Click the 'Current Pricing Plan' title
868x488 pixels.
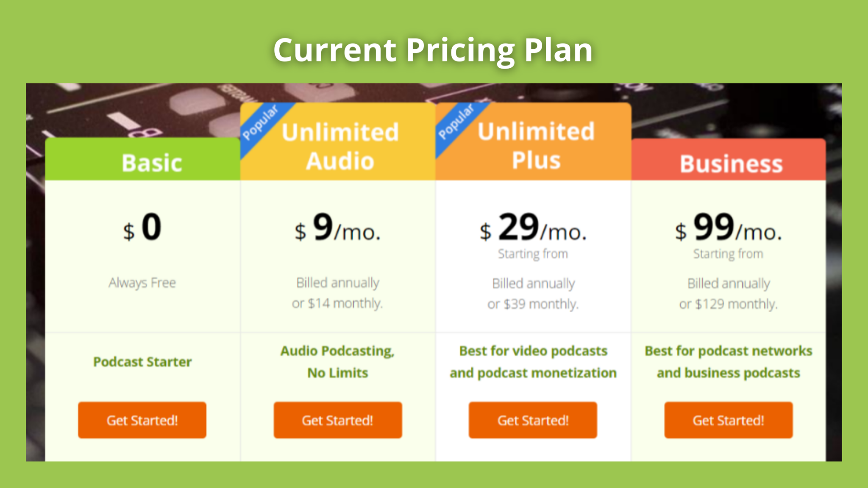click(x=433, y=50)
